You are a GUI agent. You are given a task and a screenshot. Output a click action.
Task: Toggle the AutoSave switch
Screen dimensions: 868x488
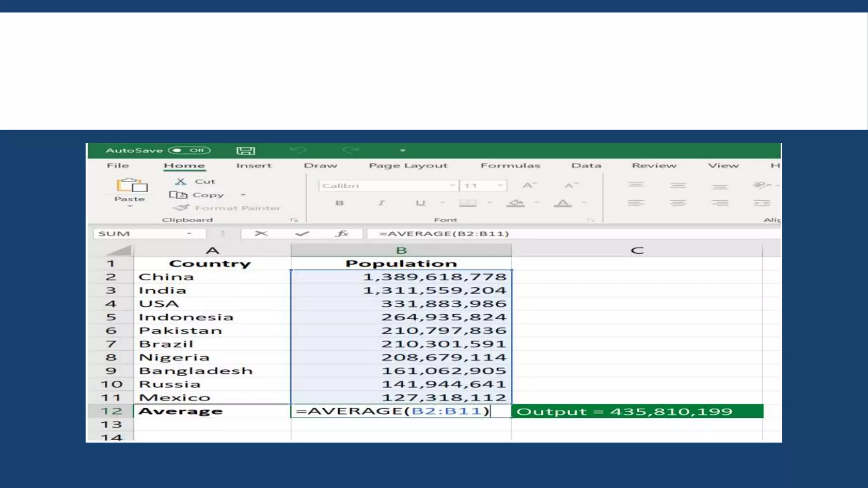[189, 150]
